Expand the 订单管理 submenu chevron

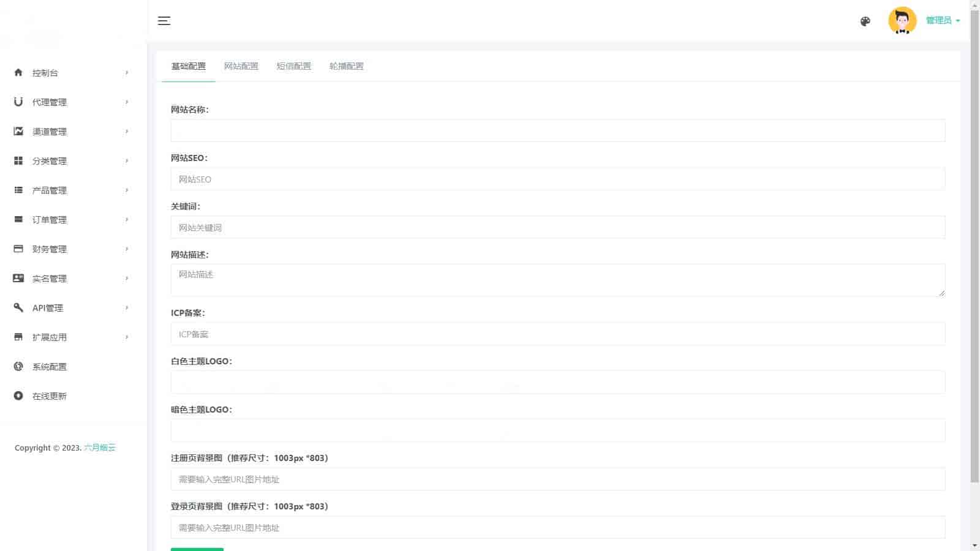click(127, 219)
